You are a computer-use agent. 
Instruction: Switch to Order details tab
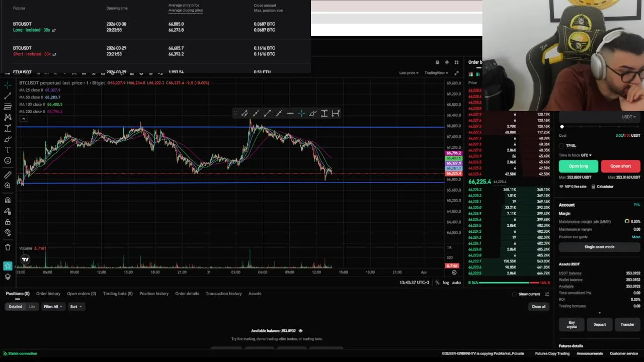[187, 294]
